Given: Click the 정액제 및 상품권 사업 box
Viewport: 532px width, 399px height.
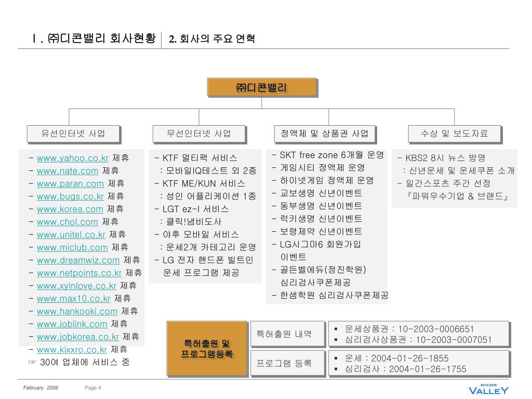Looking at the screenshot, I should coord(325,134).
